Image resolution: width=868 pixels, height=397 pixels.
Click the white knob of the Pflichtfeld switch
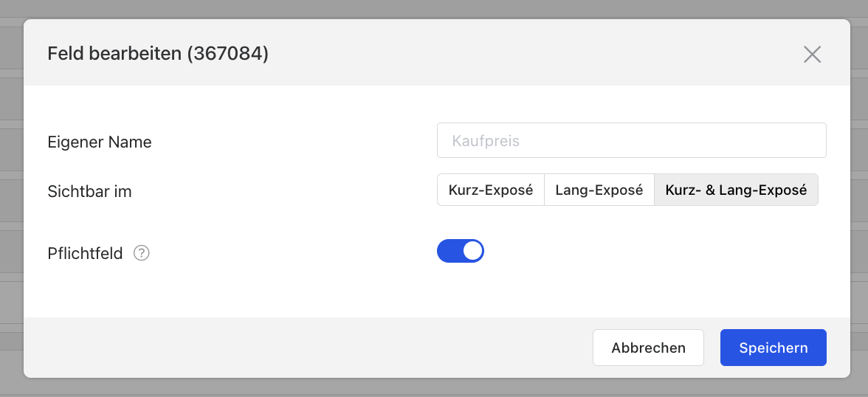click(x=472, y=251)
